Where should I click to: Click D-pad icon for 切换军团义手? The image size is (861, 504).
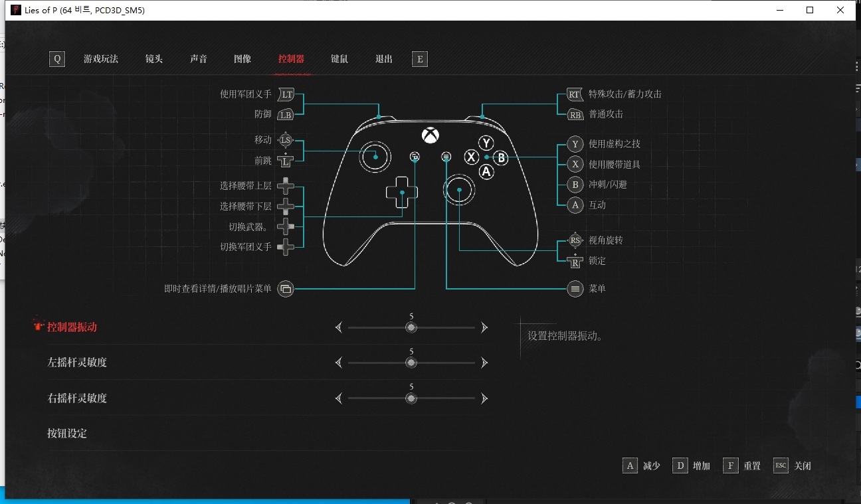(286, 247)
